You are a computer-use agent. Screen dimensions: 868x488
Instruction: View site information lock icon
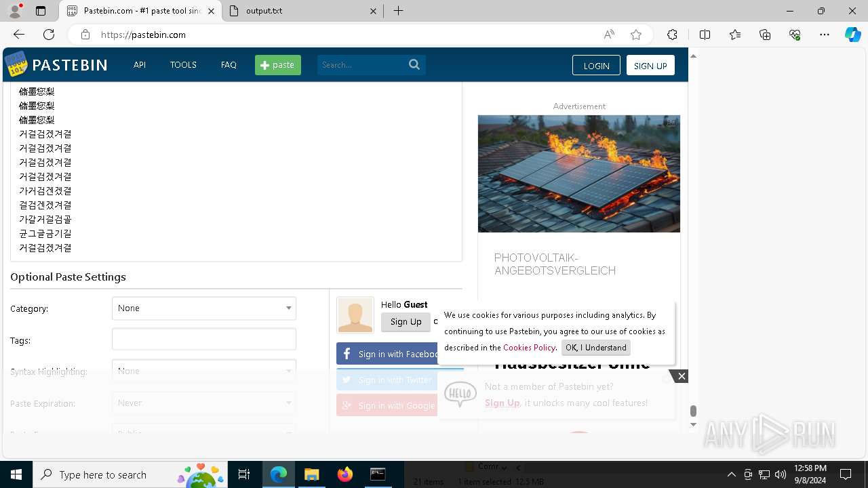click(x=85, y=35)
